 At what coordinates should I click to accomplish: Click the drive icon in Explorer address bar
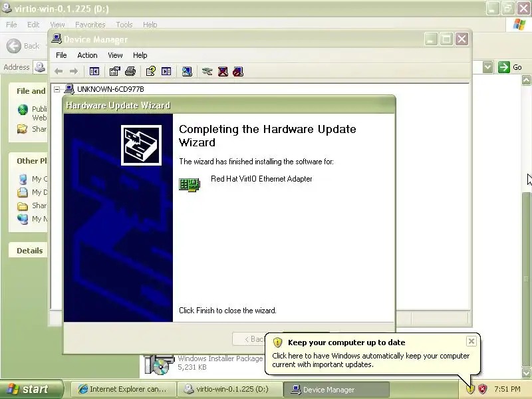(40, 67)
